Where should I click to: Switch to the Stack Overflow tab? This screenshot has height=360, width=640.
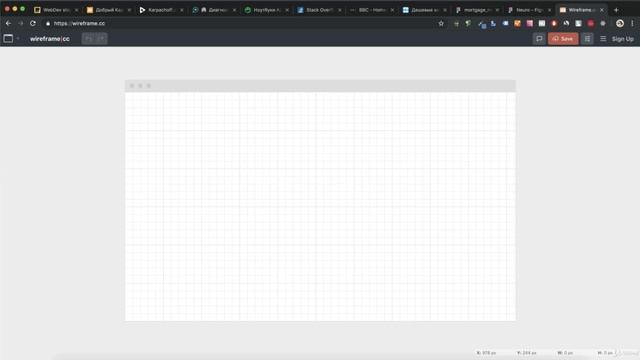319,10
